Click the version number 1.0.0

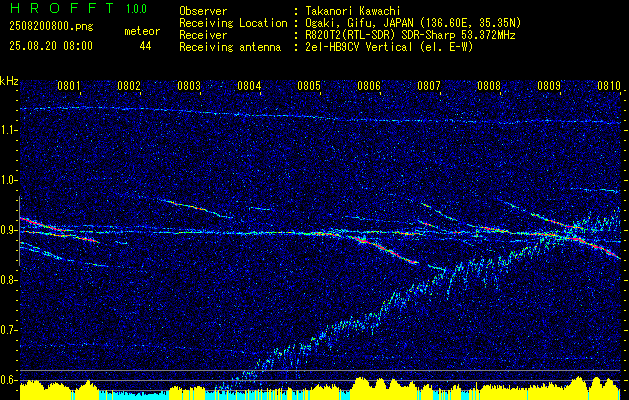click(136, 9)
